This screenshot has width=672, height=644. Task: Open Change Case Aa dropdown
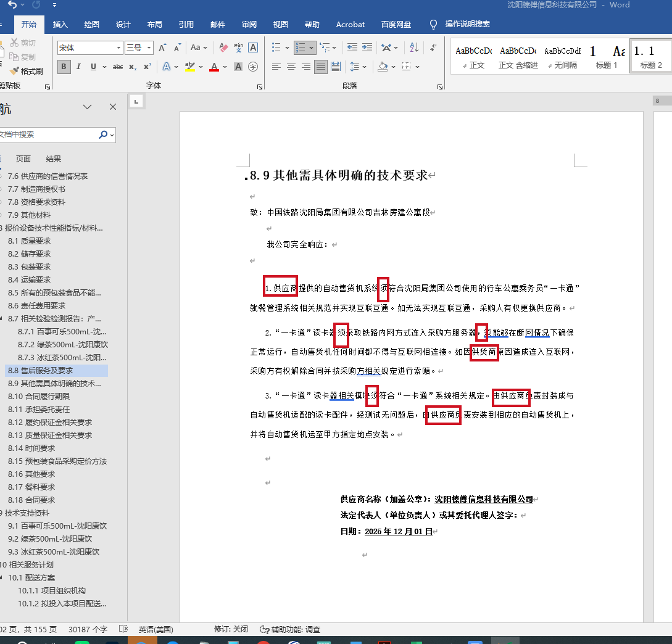(199, 47)
